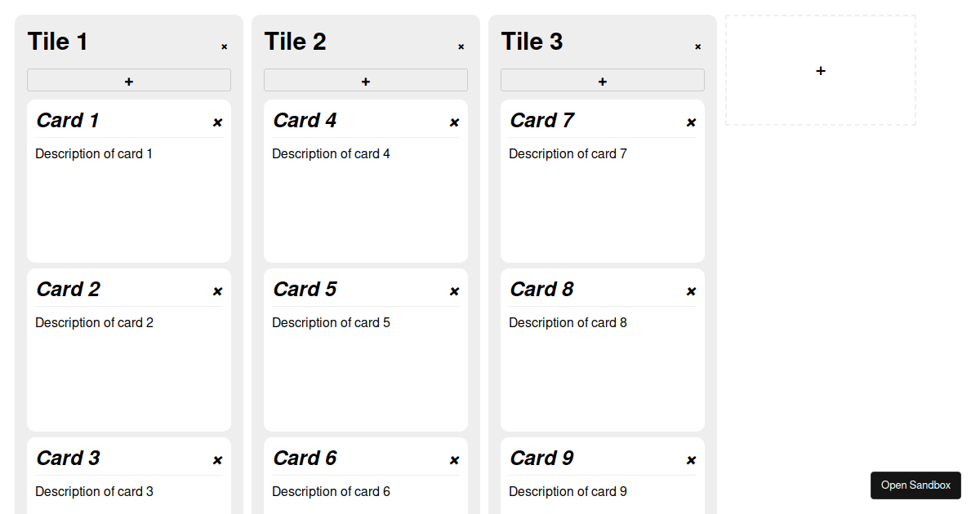The image size is (980, 514).
Task: Delete Card 6 via its x icon
Action: coord(454,459)
